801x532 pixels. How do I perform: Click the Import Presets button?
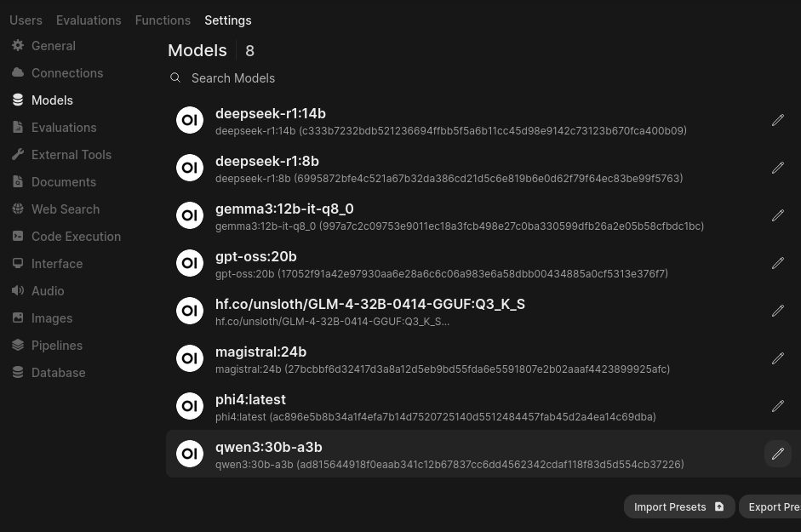(x=679, y=506)
